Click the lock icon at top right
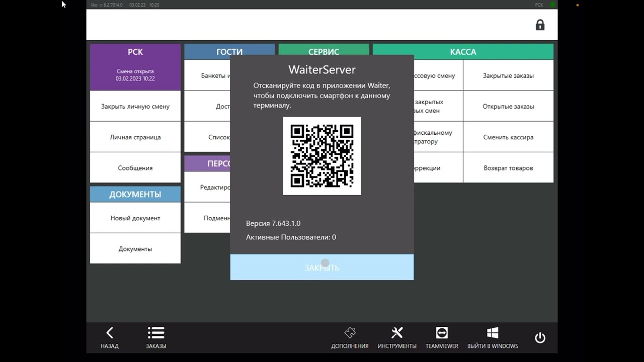The height and width of the screenshot is (362, 644). pos(540,25)
